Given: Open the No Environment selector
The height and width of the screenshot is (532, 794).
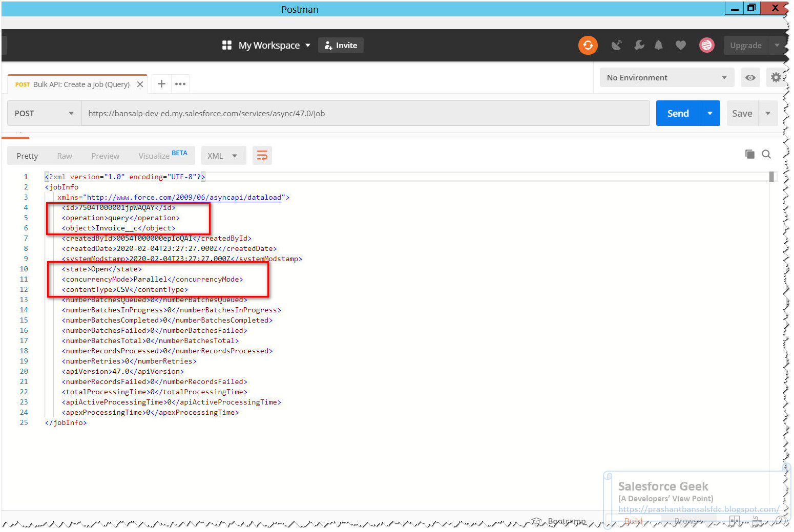Looking at the screenshot, I should (x=666, y=77).
